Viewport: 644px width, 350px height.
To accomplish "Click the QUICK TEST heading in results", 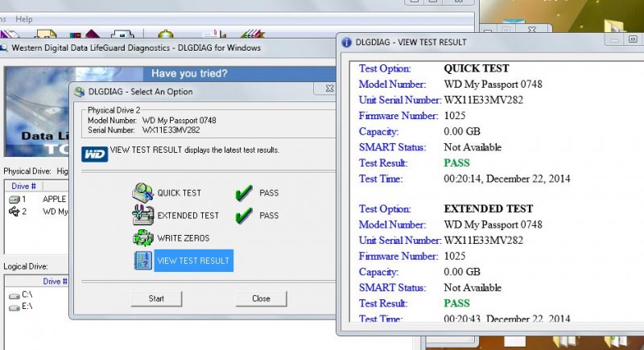I will pyautogui.click(x=477, y=68).
